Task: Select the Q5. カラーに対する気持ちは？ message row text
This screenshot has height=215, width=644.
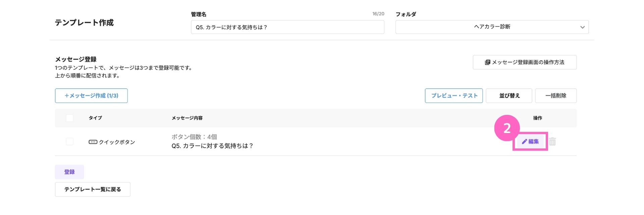Action: click(x=212, y=146)
